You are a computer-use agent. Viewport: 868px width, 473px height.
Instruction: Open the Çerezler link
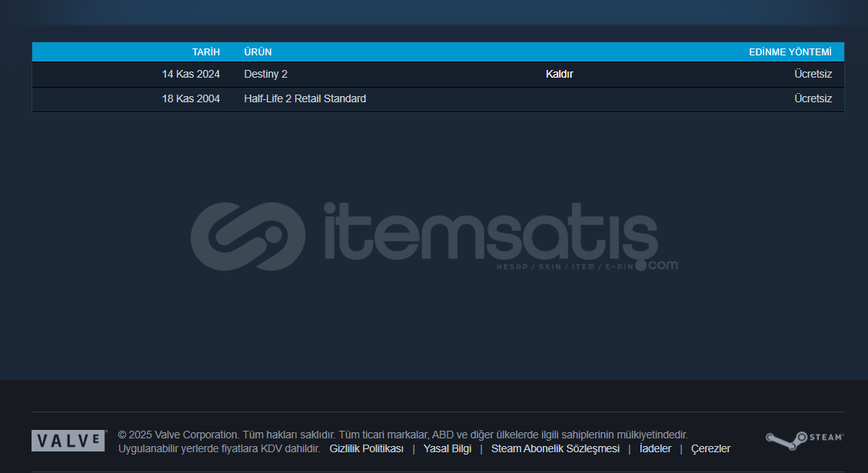pyautogui.click(x=711, y=448)
